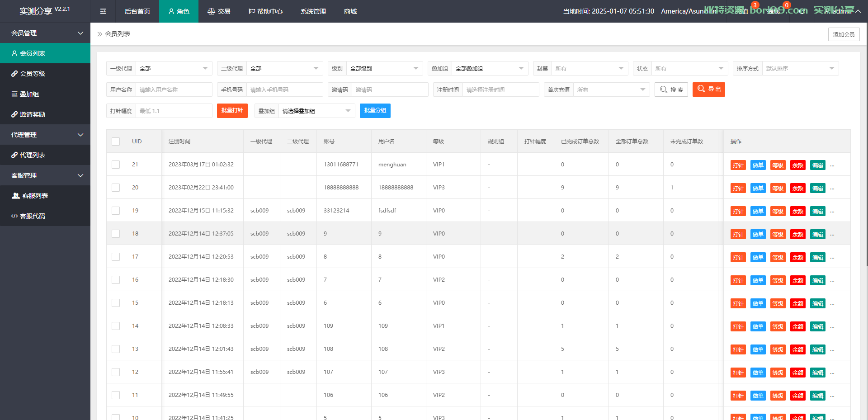Collapse sidebar with hamburger menu icon
Screen dimensions: 868x420
point(103,11)
